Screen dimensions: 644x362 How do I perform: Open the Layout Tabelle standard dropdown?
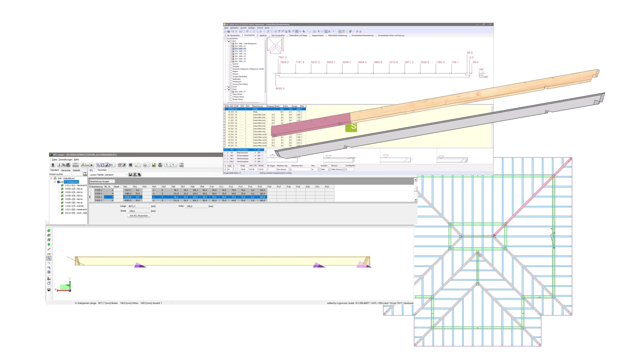tap(126, 175)
